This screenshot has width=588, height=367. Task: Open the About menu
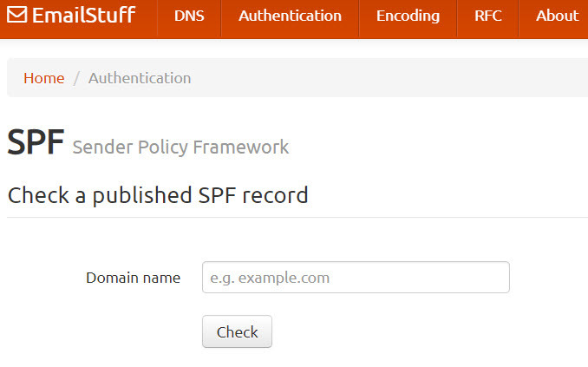(x=557, y=16)
